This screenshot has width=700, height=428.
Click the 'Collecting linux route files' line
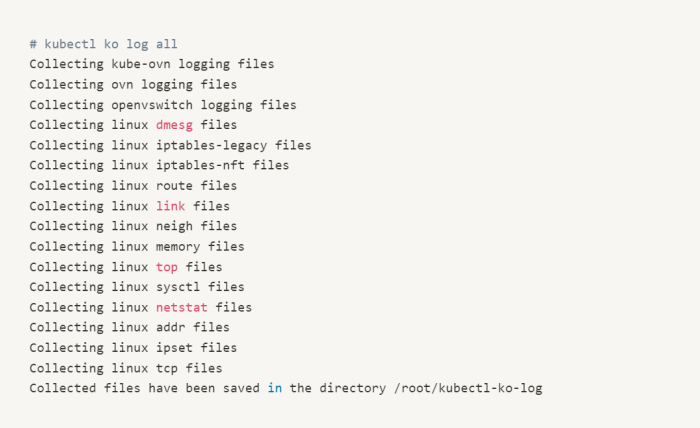click(x=133, y=185)
